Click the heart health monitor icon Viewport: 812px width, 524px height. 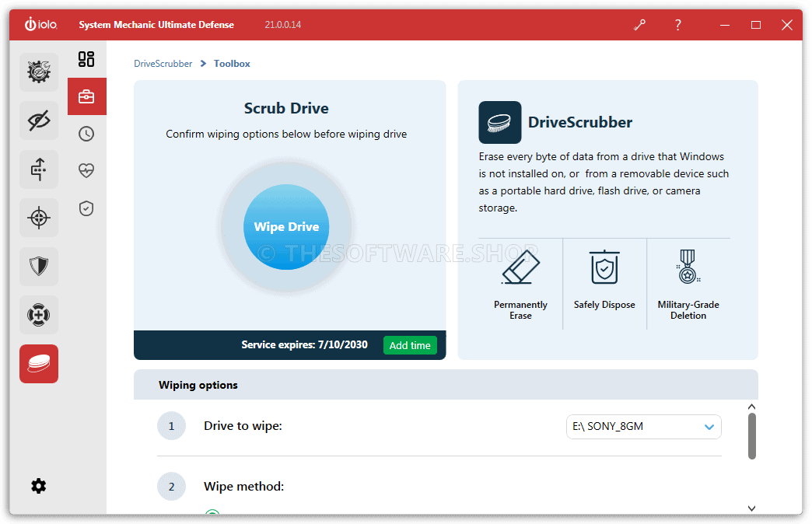86,170
